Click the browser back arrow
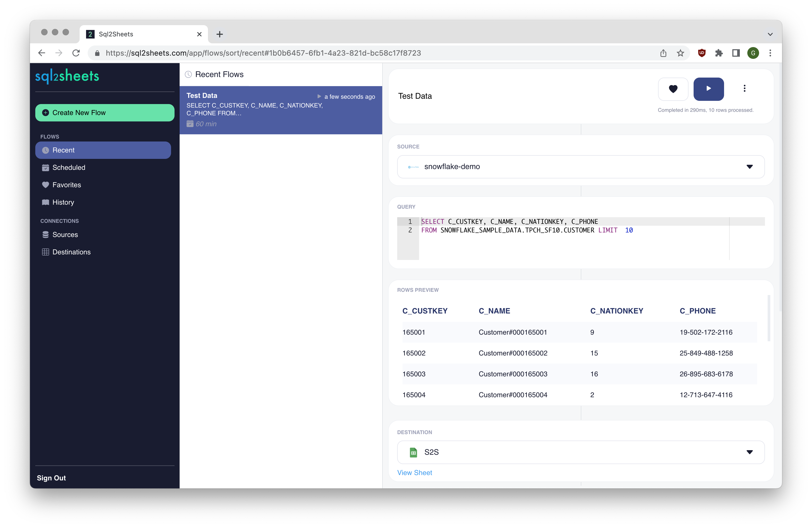The height and width of the screenshot is (528, 812). pyautogui.click(x=42, y=53)
